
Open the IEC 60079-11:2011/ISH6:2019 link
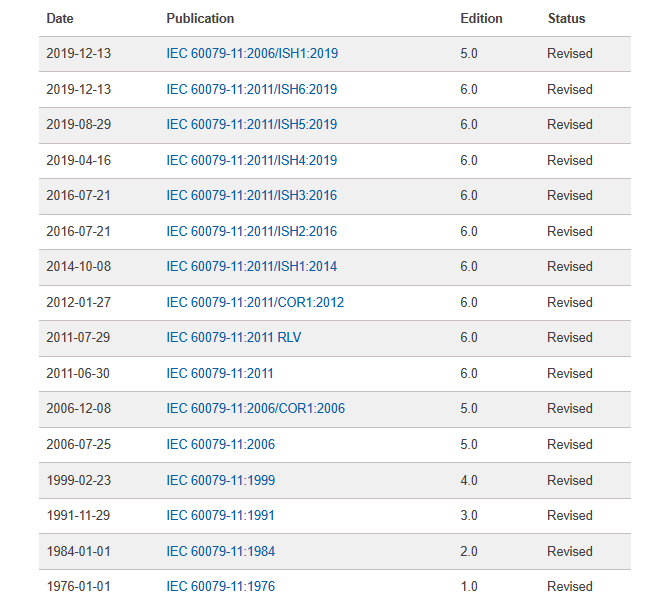[251, 90]
